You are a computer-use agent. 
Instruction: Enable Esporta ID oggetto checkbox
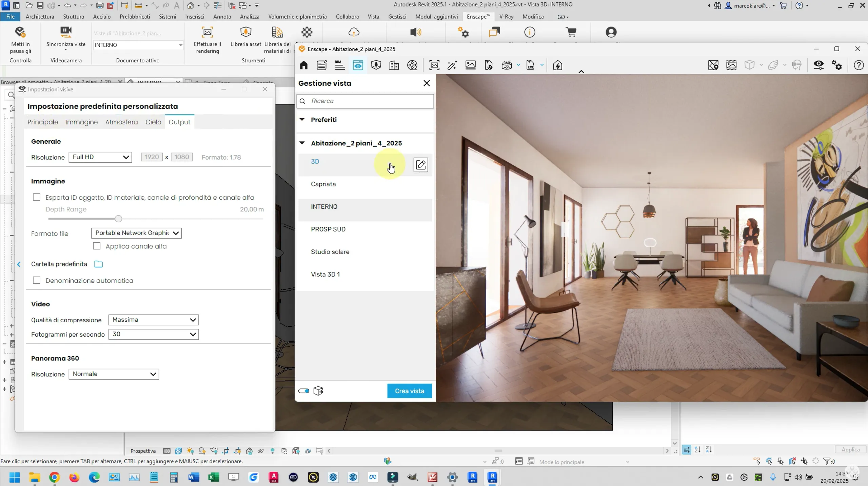click(x=37, y=197)
